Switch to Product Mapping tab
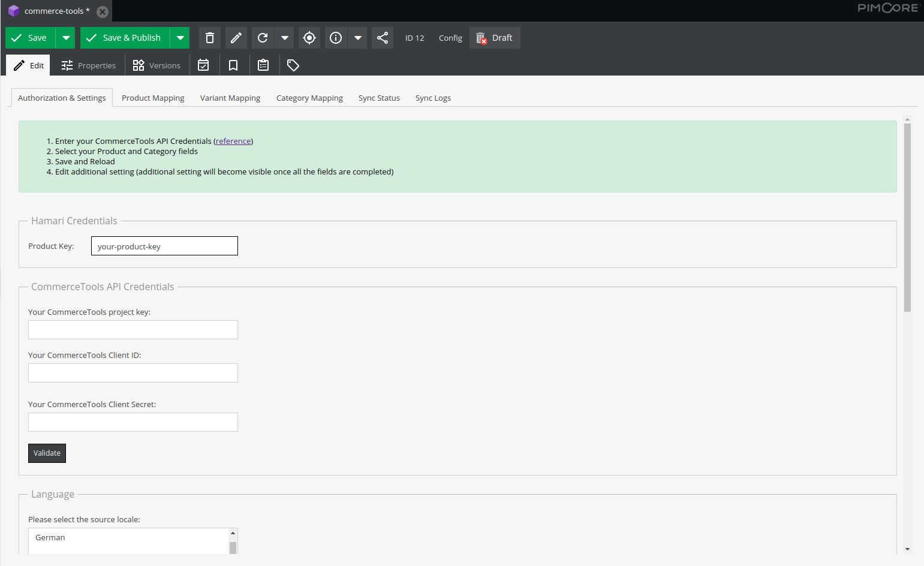 153,98
